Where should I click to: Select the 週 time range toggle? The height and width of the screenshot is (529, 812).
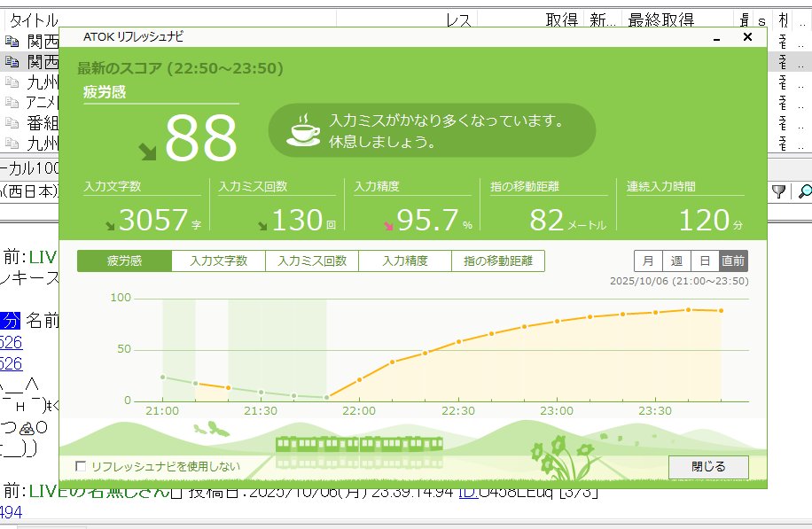[676, 261]
